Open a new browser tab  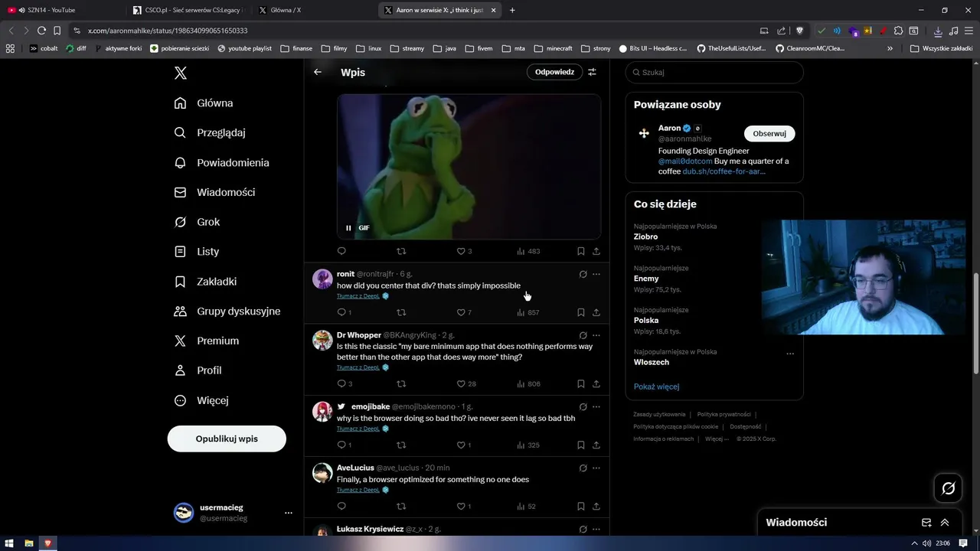(x=512, y=10)
